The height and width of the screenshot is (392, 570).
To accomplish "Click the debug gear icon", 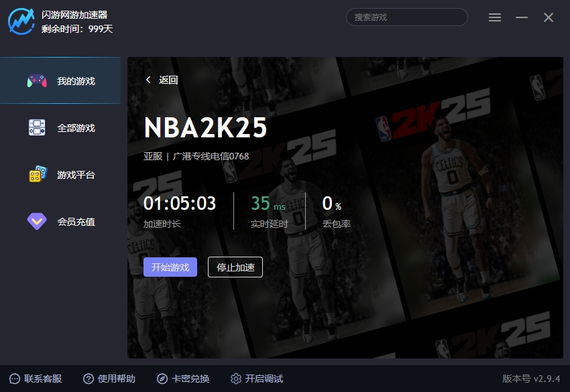I will click(235, 379).
